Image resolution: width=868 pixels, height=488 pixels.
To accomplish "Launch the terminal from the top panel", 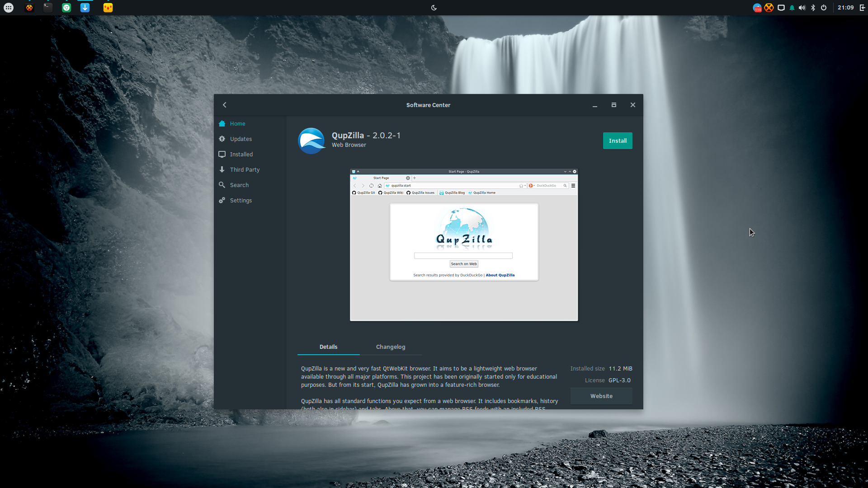I will [x=48, y=8].
